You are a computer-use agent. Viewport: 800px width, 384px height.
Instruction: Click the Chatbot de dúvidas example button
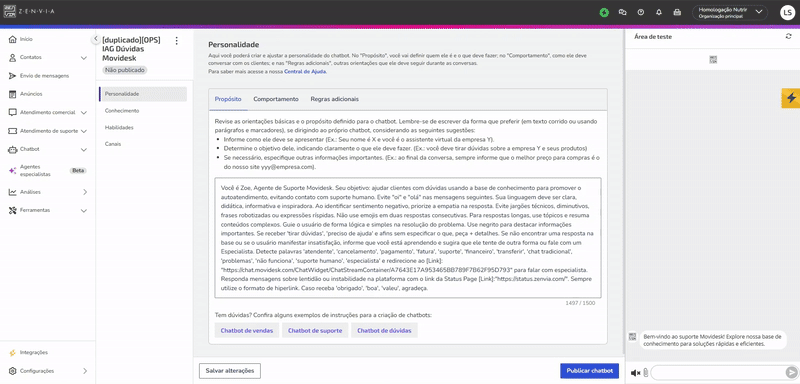pyautogui.click(x=384, y=330)
